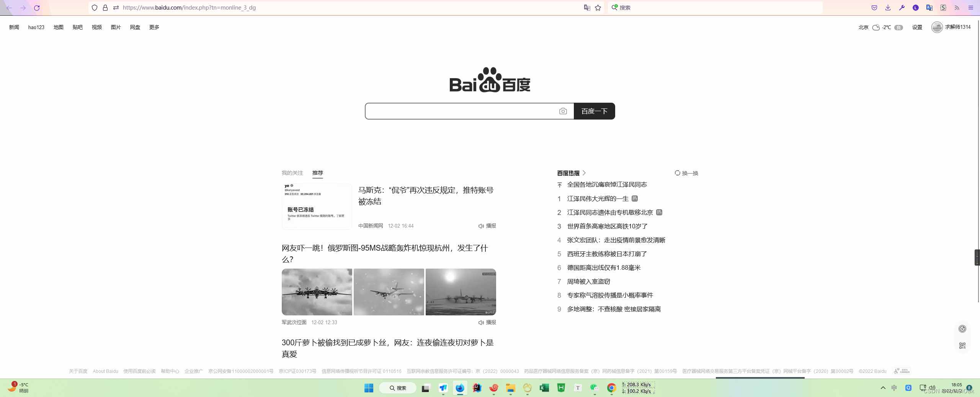Click the 播报 speaker icon for 军武次位面 article
Viewport: 980px width, 397px height.
481,323
